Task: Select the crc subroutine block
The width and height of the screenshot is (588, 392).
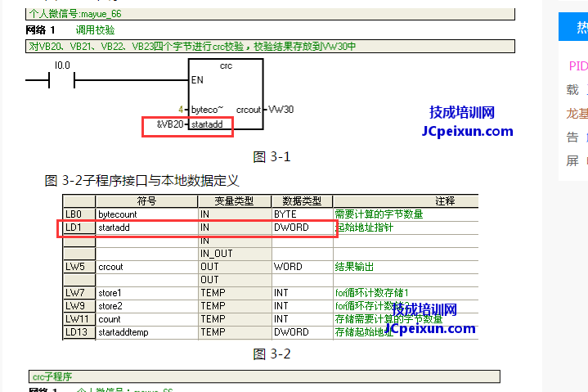Action: (x=226, y=94)
